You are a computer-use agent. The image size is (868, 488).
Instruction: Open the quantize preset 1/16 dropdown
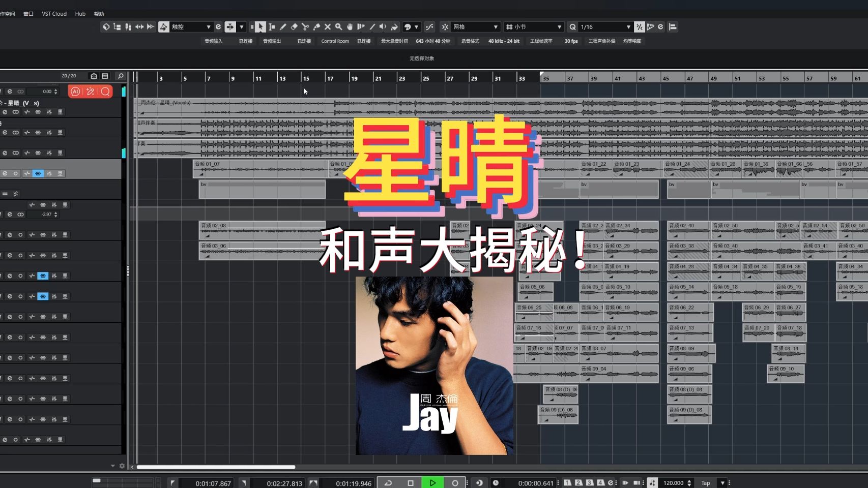click(605, 27)
